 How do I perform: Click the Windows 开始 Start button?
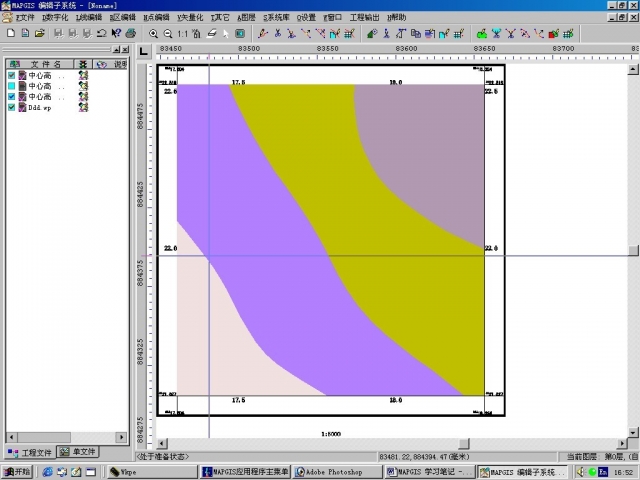tap(17, 471)
